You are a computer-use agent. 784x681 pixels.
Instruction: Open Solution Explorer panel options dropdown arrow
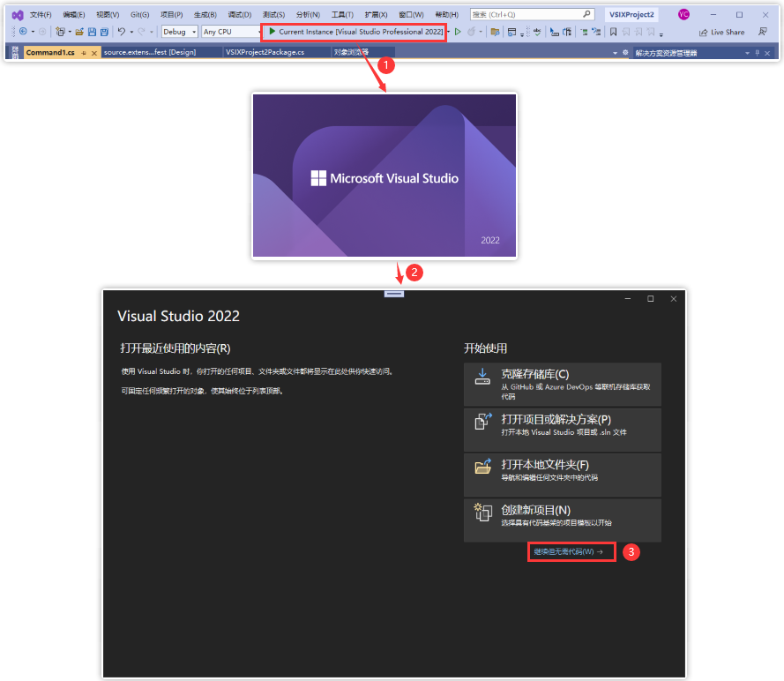pyautogui.click(x=748, y=53)
